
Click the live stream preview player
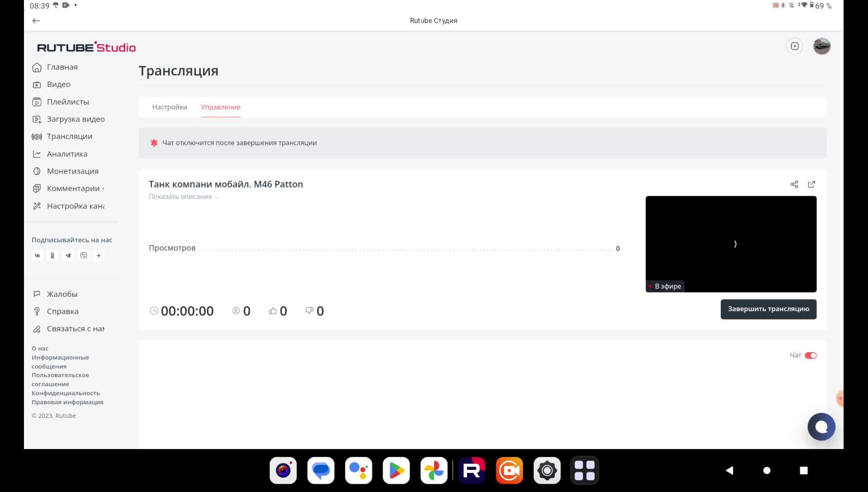[x=731, y=244]
